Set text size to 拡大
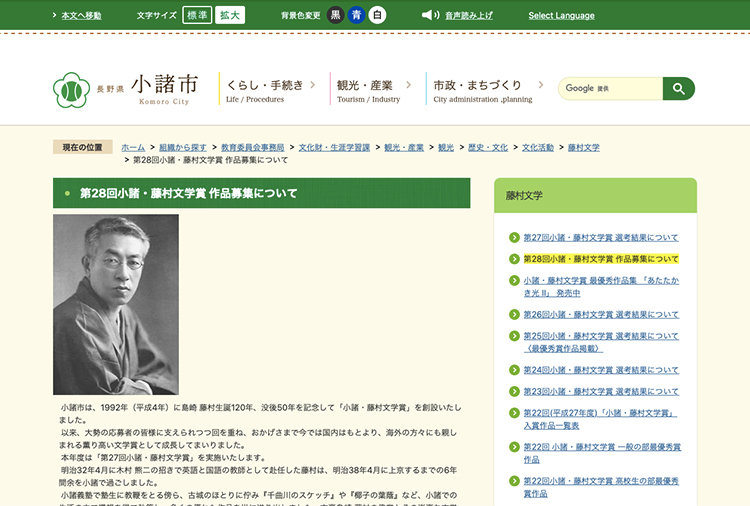 click(x=230, y=15)
